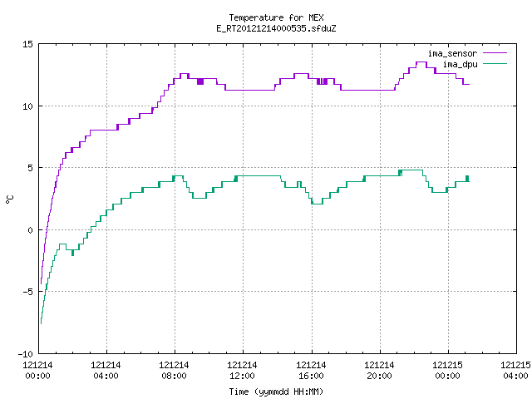The width and height of the screenshot is (532, 399).
Task: Click the y-axis label 5
Action: (x=31, y=168)
